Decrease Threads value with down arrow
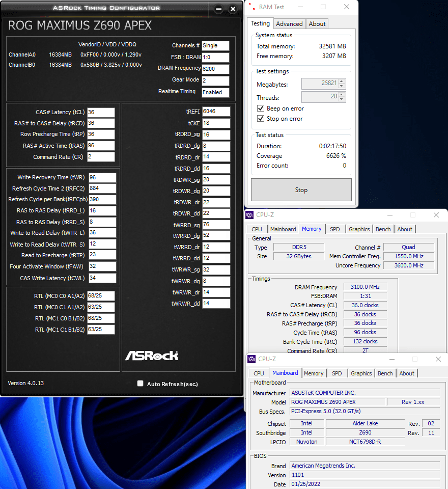This screenshot has width=448, height=489. click(342, 99)
